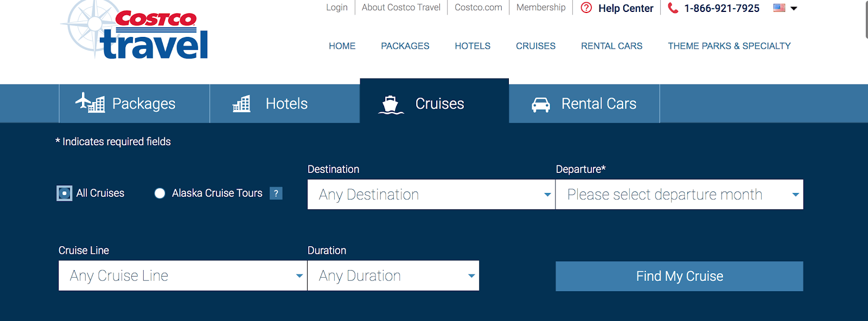Follow the Login link at top
Image resolution: width=868 pixels, height=321 pixels.
(x=336, y=8)
